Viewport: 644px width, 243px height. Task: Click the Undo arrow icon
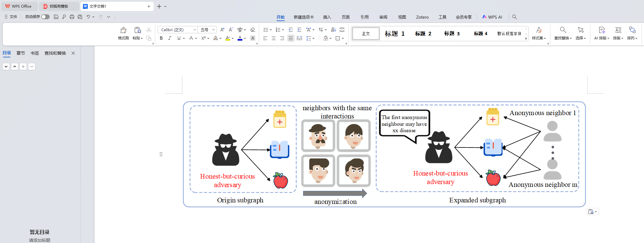[x=88, y=17]
